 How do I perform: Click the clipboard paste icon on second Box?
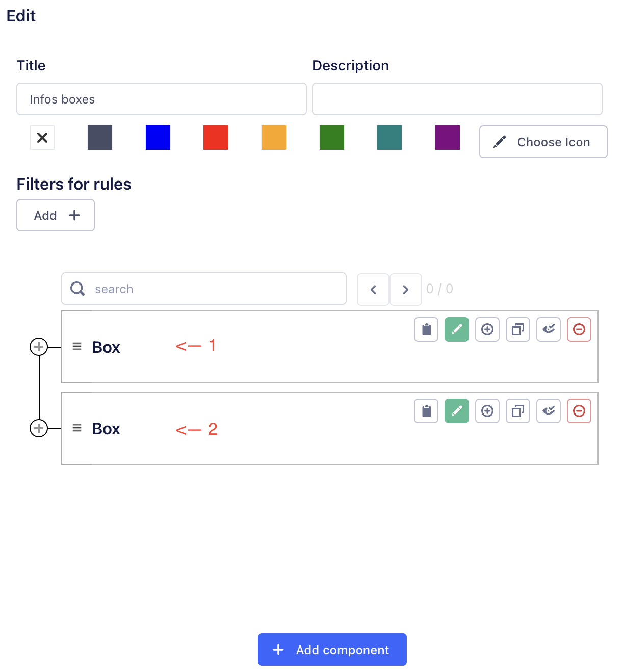tap(426, 411)
